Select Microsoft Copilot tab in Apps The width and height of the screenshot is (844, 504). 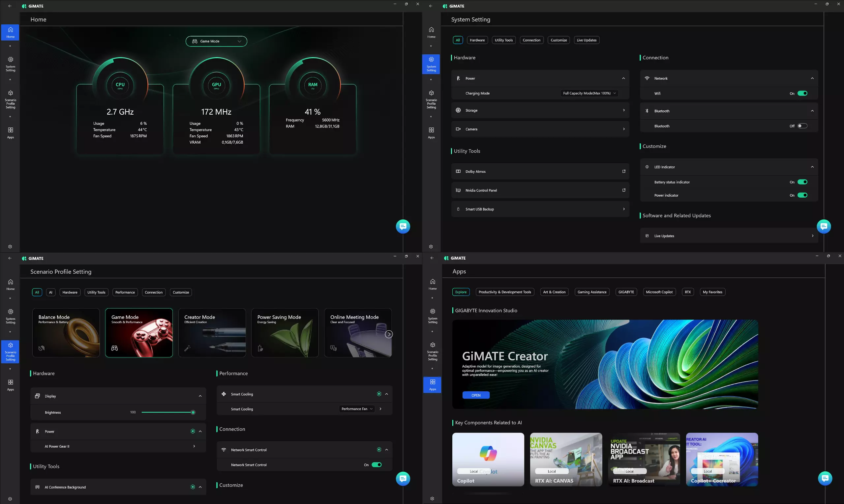659,292
